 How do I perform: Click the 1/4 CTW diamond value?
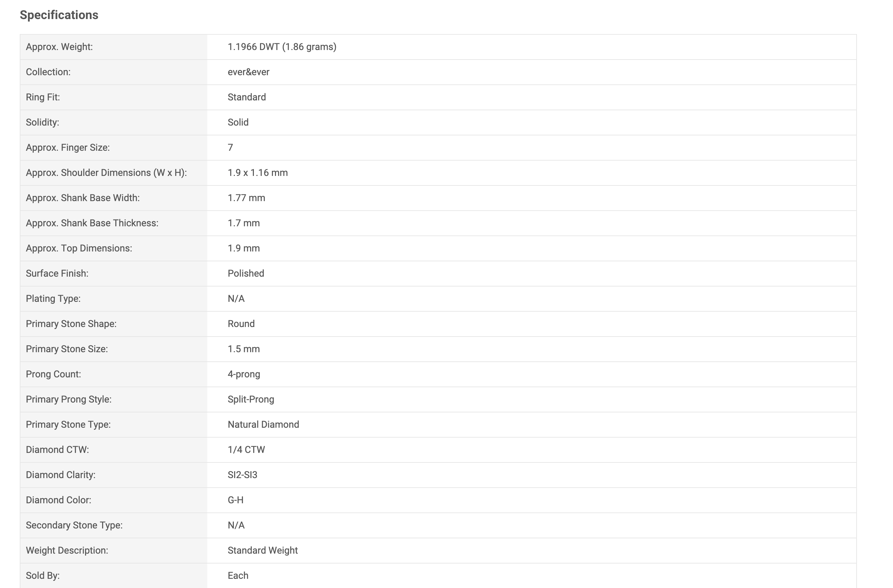click(x=246, y=450)
